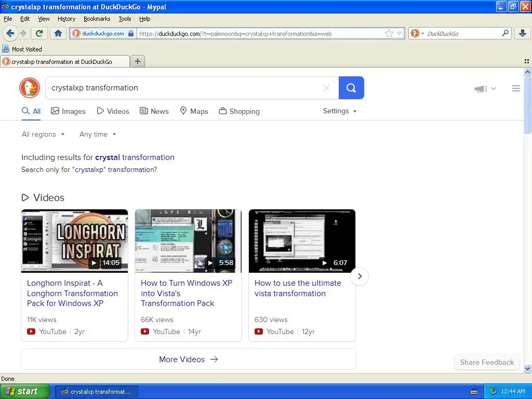Click the taskbar clock 12:44 AM
The image size is (532, 399).
pos(513,392)
